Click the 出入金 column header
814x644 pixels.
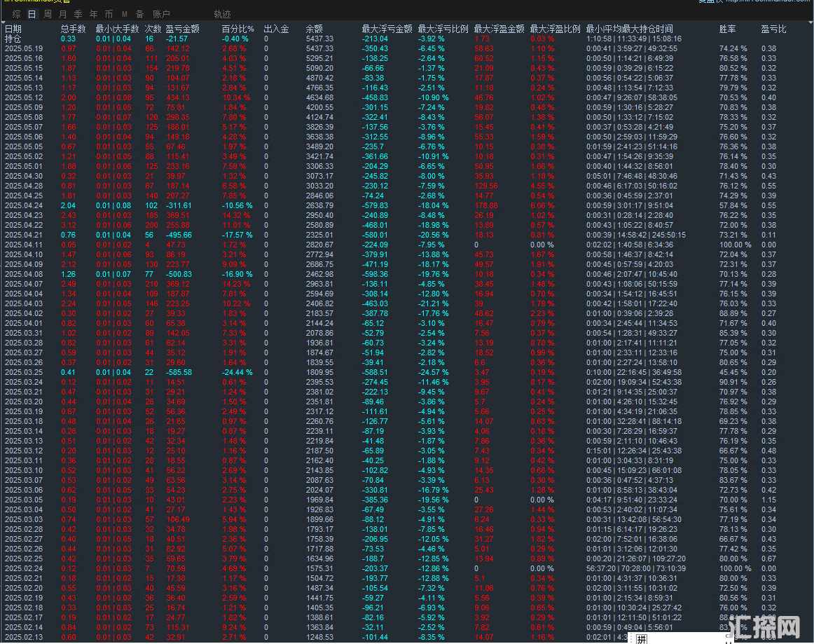point(276,29)
